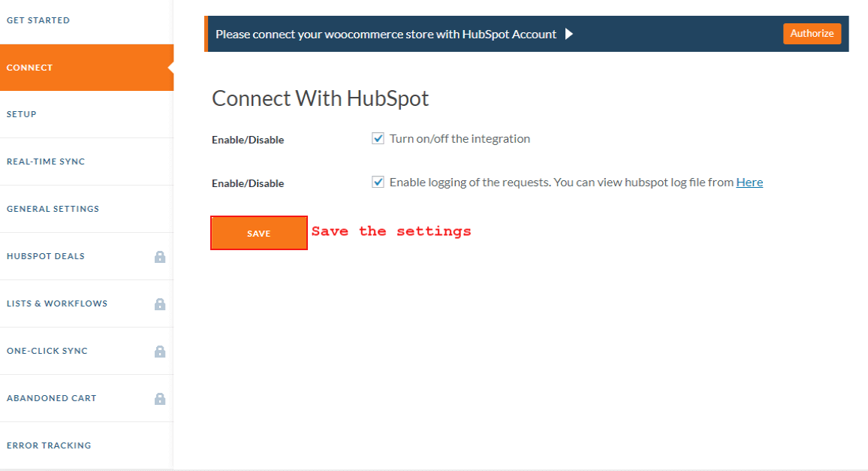The image size is (868, 471).
Task: Go to the Setup section
Action: click(87, 114)
